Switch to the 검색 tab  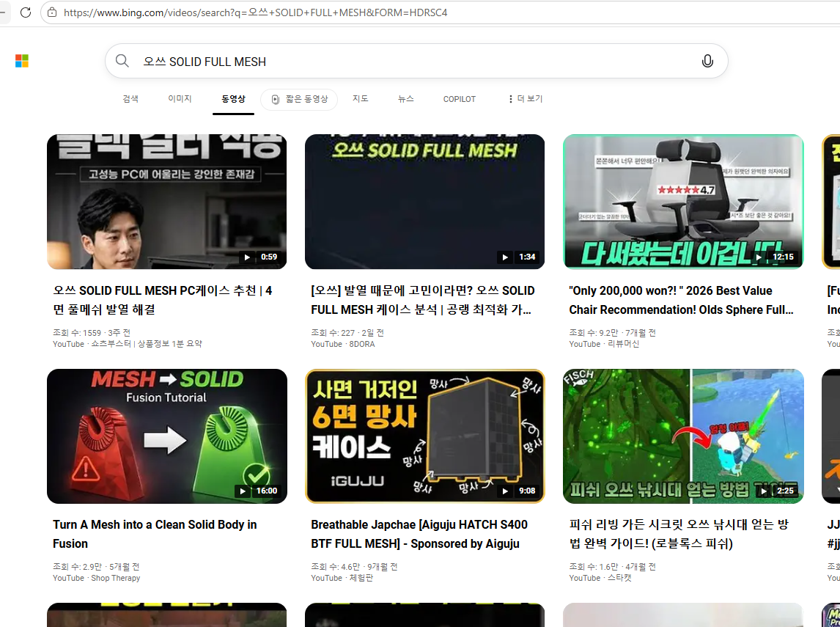click(x=130, y=99)
